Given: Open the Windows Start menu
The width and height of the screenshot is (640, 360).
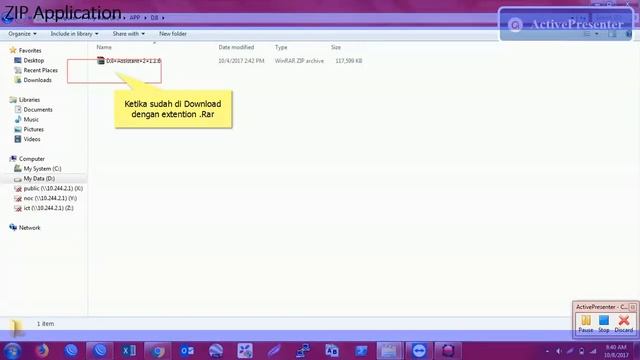Looking at the screenshot, I should coord(12,351).
